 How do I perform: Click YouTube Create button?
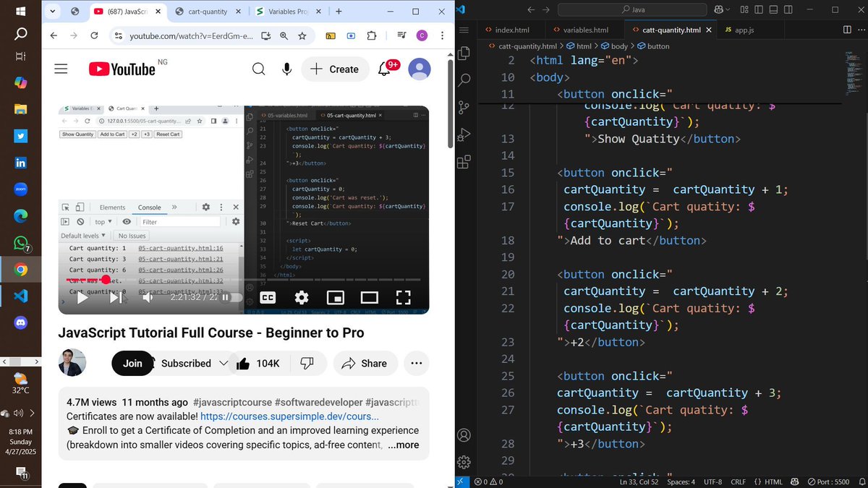tap(334, 69)
